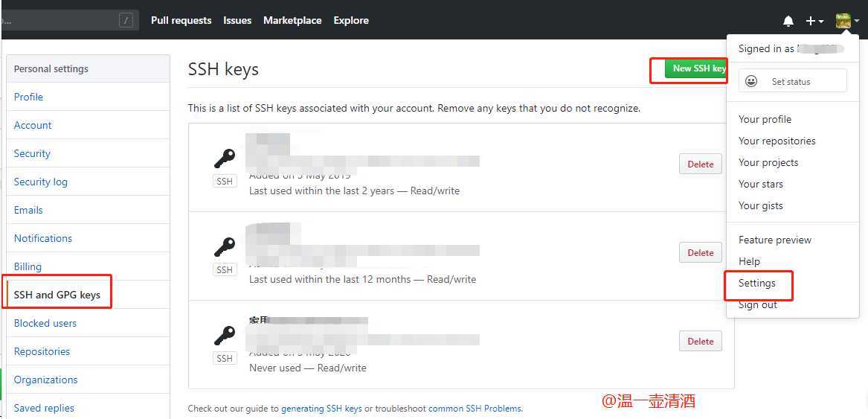This screenshot has height=419, width=868.
Task: Click the key icon of the first SSH key
Action: click(x=225, y=159)
